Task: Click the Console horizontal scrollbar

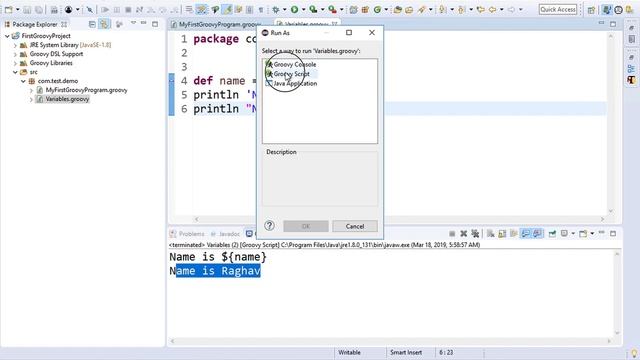Action: [x=390, y=341]
